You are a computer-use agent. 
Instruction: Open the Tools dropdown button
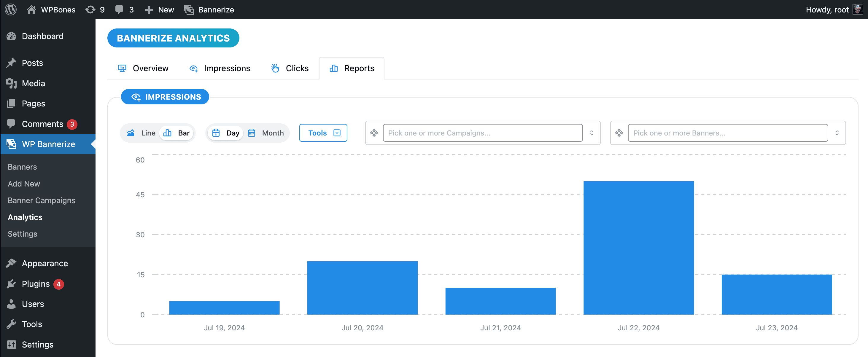pyautogui.click(x=323, y=133)
